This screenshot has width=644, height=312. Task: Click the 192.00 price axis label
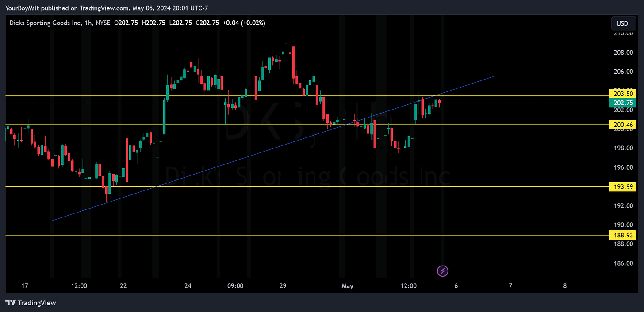pos(623,206)
